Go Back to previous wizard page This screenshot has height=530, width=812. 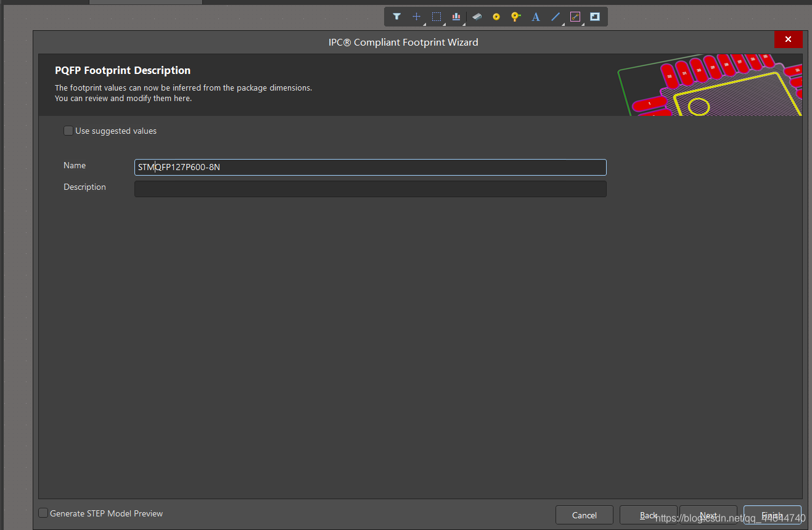(x=649, y=515)
